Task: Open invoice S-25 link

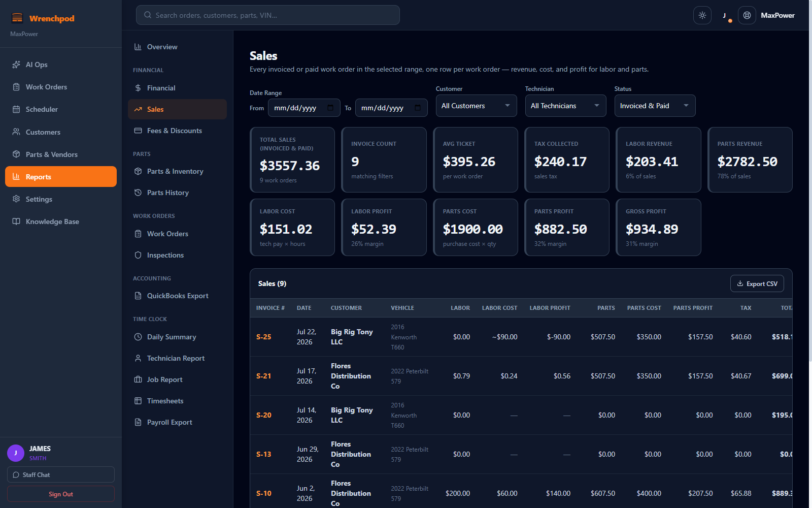Action: coord(264,337)
